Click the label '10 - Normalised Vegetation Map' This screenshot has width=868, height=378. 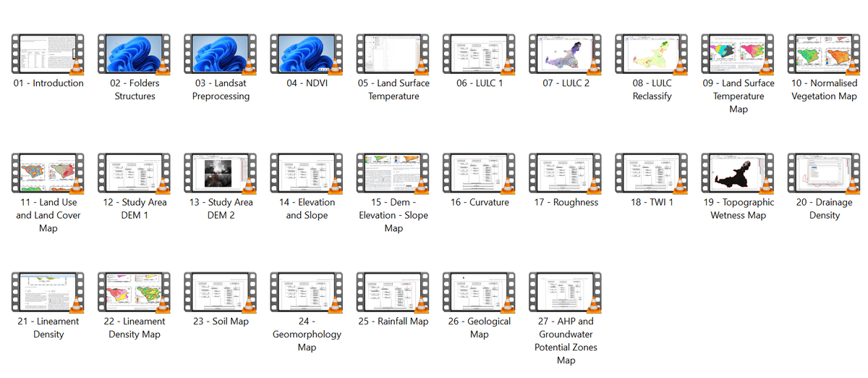point(824,90)
